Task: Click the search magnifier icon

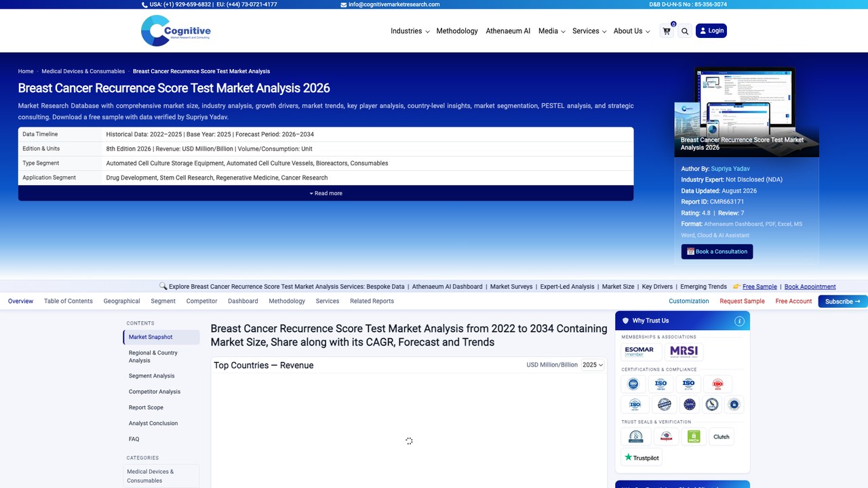Action: tap(685, 30)
